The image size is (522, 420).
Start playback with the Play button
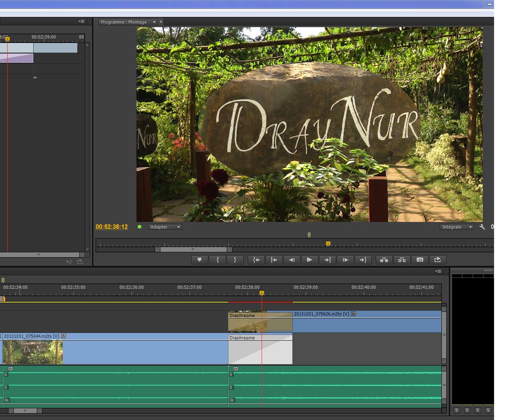click(x=309, y=260)
